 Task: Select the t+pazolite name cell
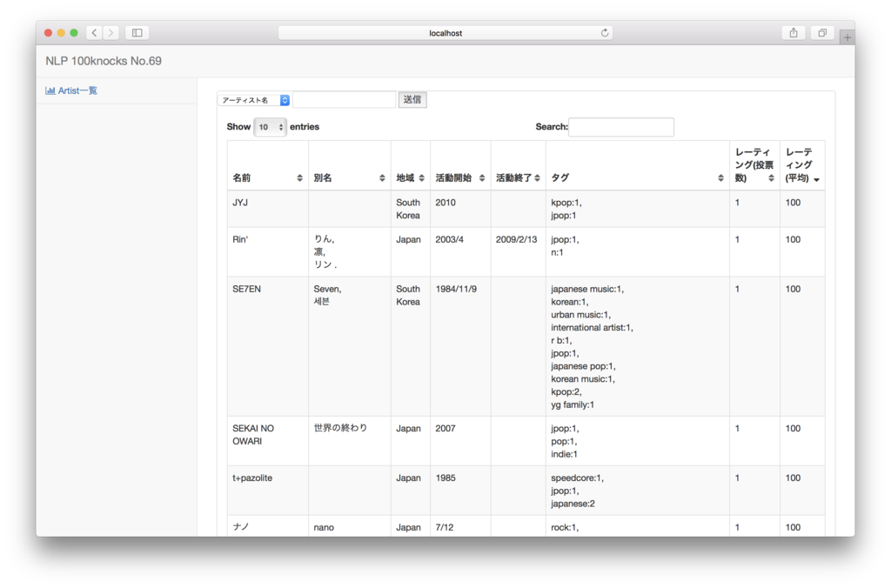coord(268,491)
